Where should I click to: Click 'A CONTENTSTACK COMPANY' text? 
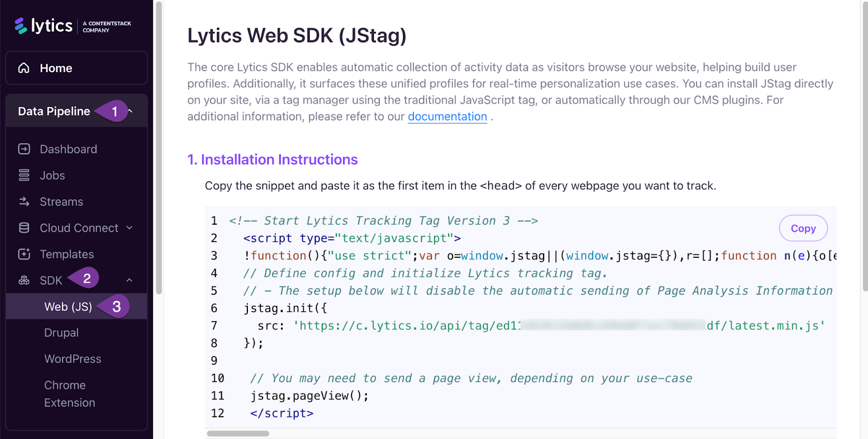tap(107, 27)
